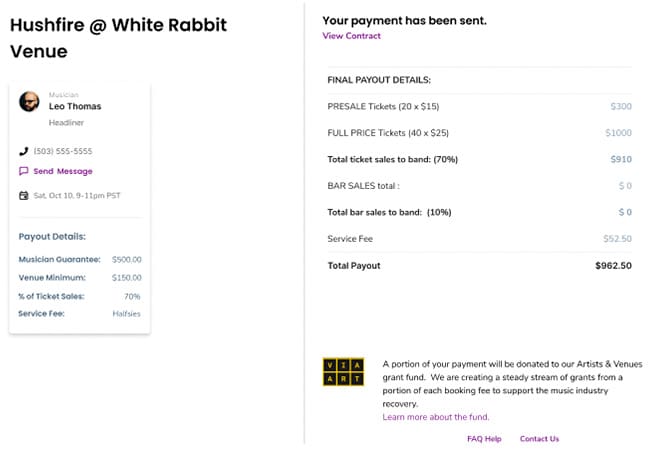Open Send Message link

point(63,171)
